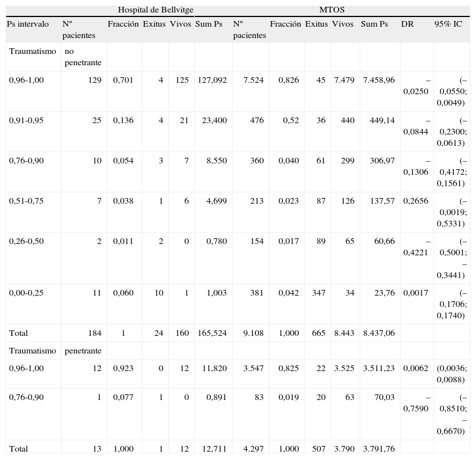Click the MTOS total Sum Ps 8.437,06

coord(378,333)
